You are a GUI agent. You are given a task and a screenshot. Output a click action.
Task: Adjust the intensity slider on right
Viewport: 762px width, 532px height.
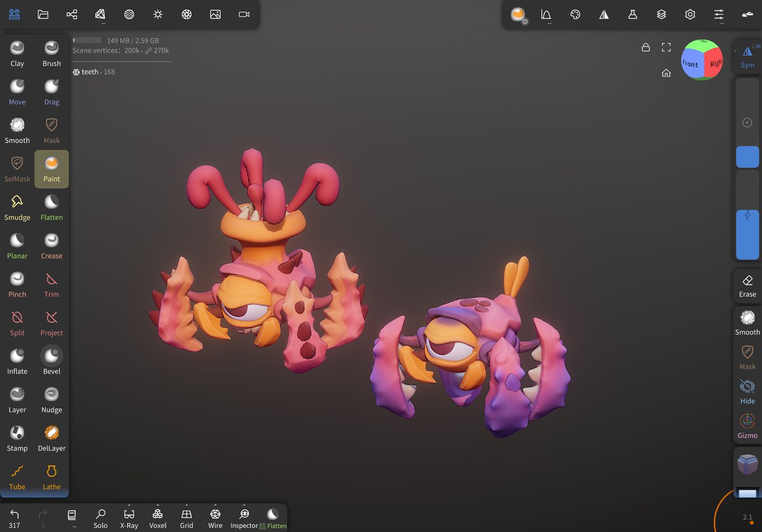(747, 215)
